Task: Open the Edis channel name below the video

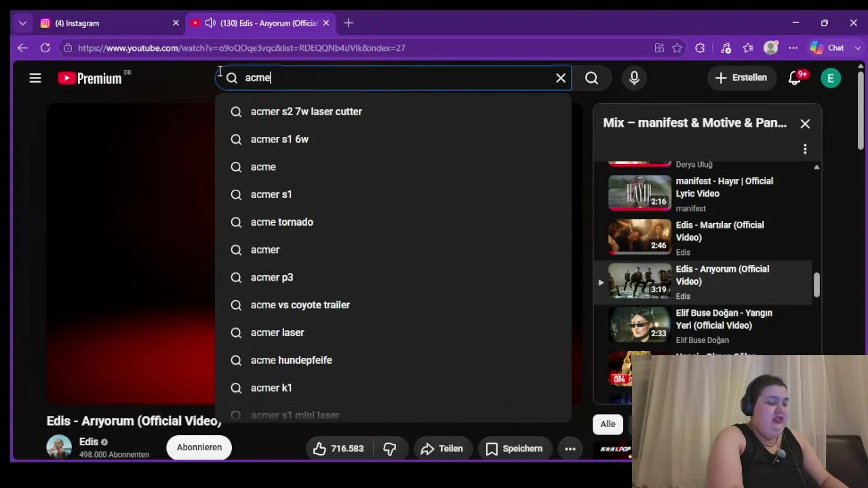Action: point(89,442)
